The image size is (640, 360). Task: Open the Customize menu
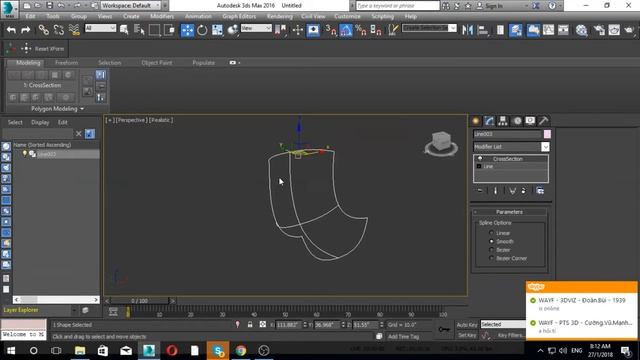click(x=347, y=16)
